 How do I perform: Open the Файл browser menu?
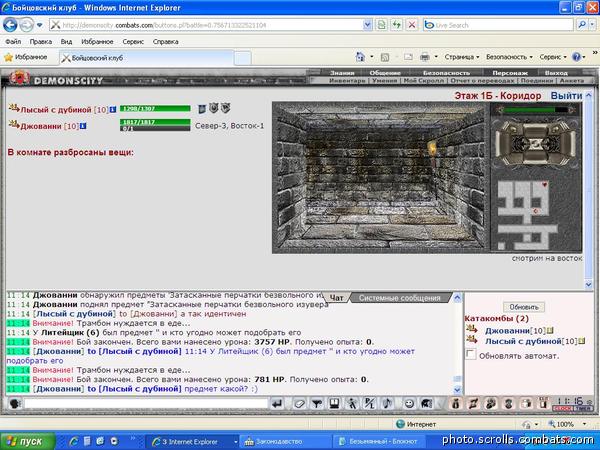13,41
